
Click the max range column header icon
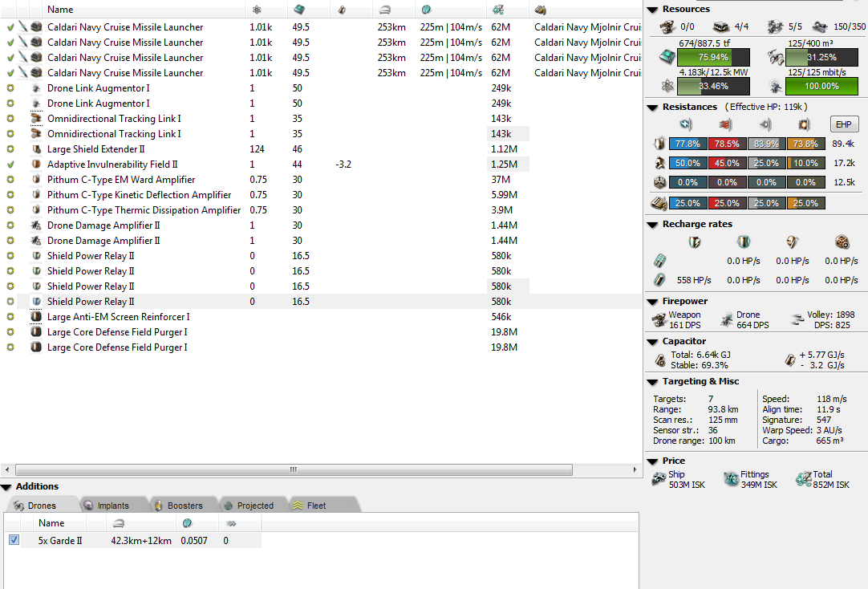click(385, 10)
